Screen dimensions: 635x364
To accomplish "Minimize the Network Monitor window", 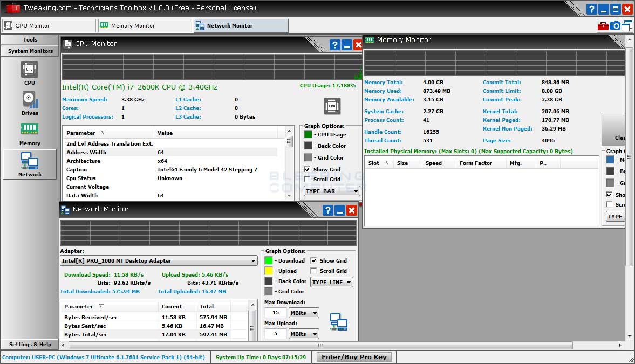I will click(x=340, y=210).
